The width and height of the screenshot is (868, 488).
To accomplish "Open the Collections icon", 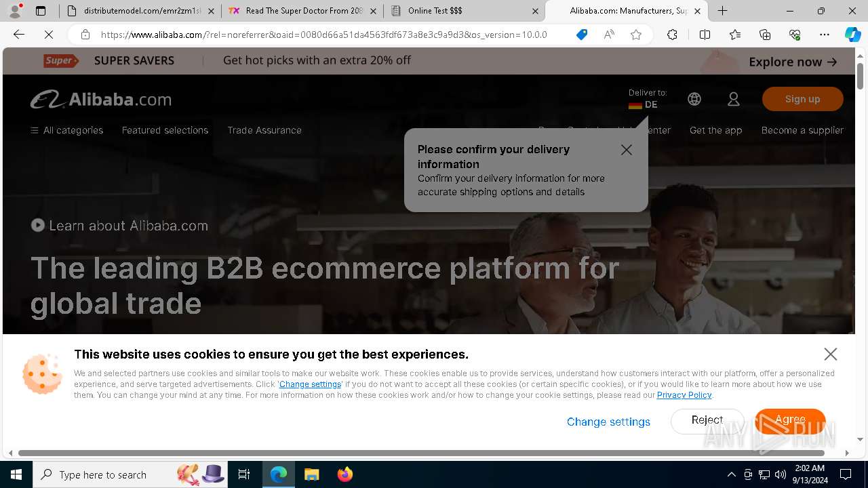I will pyautogui.click(x=765, y=35).
